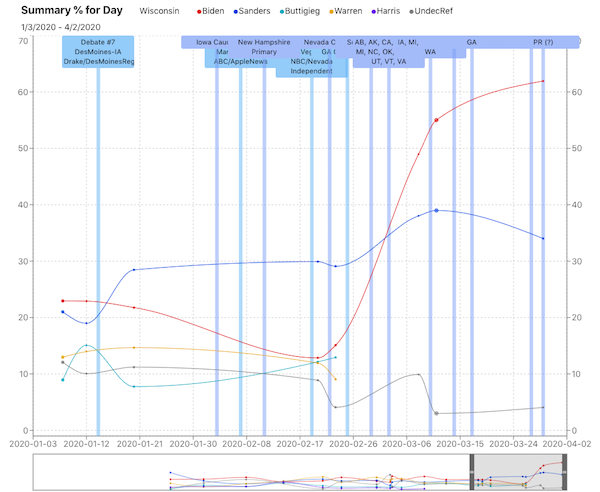Select the ABC/AppleNews debate label
Viewport: 600px width, 492px height.
coord(241,61)
